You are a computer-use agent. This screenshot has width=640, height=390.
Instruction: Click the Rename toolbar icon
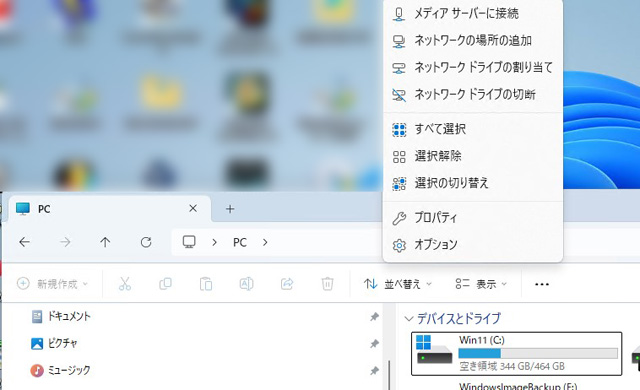[246, 284]
